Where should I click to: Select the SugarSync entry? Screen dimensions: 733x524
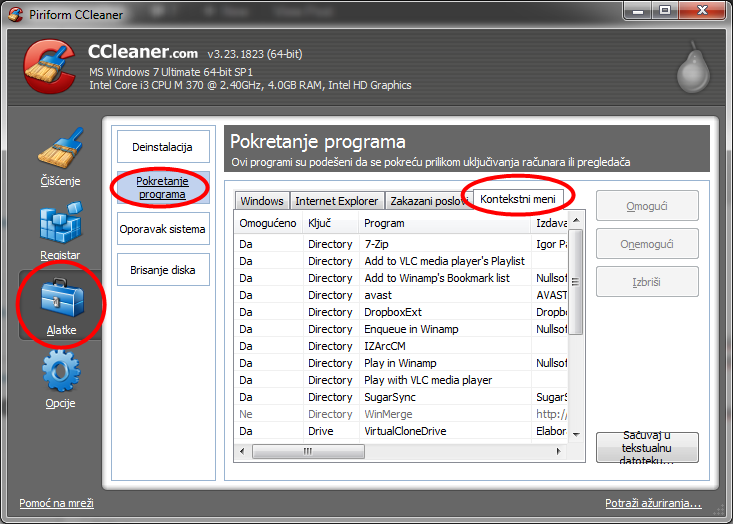click(x=401, y=397)
